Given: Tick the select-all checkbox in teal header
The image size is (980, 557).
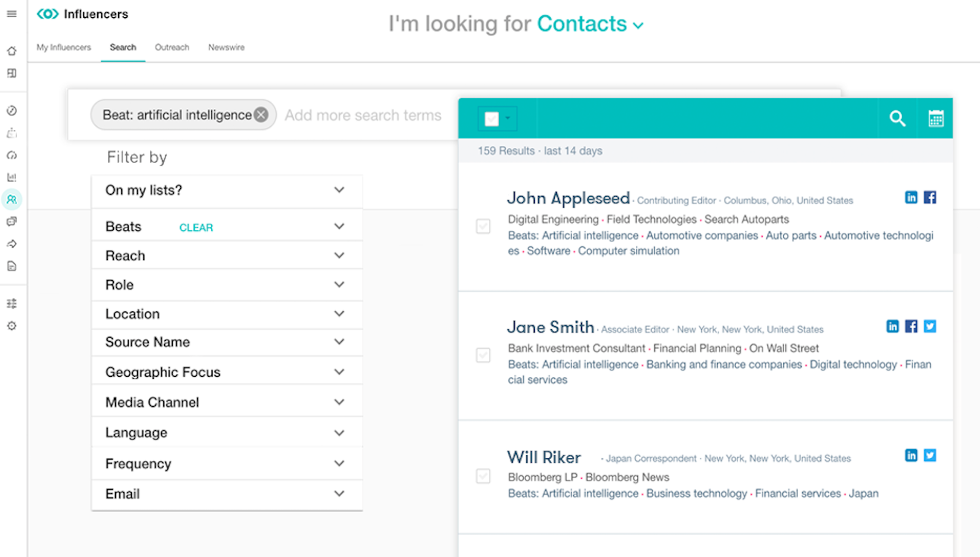Looking at the screenshot, I should tap(492, 119).
